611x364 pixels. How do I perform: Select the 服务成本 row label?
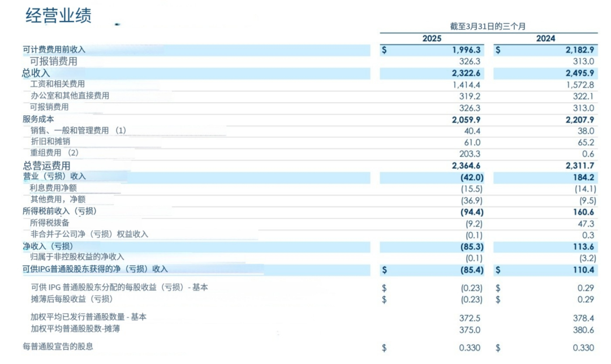coord(38,119)
